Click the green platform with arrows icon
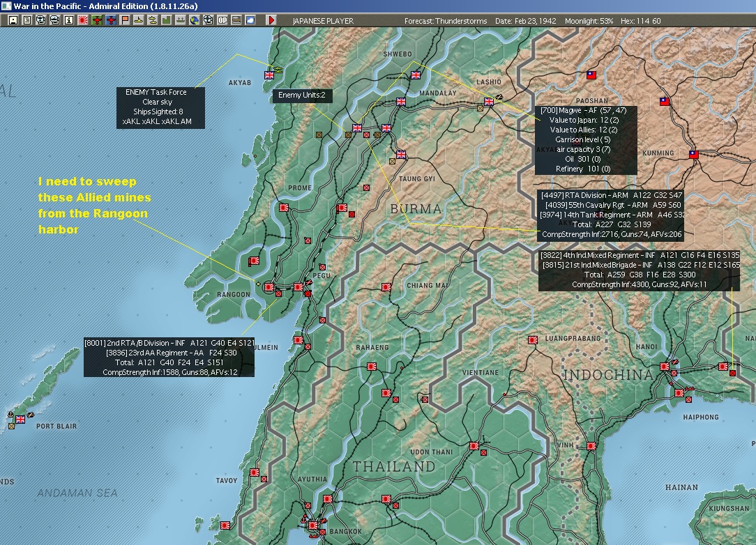Viewport: 756px width, 545px height. tap(181, 20)
